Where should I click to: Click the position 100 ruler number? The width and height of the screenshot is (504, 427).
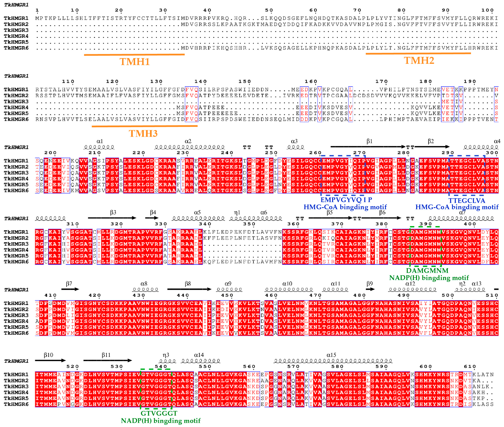tap(487, 10)
